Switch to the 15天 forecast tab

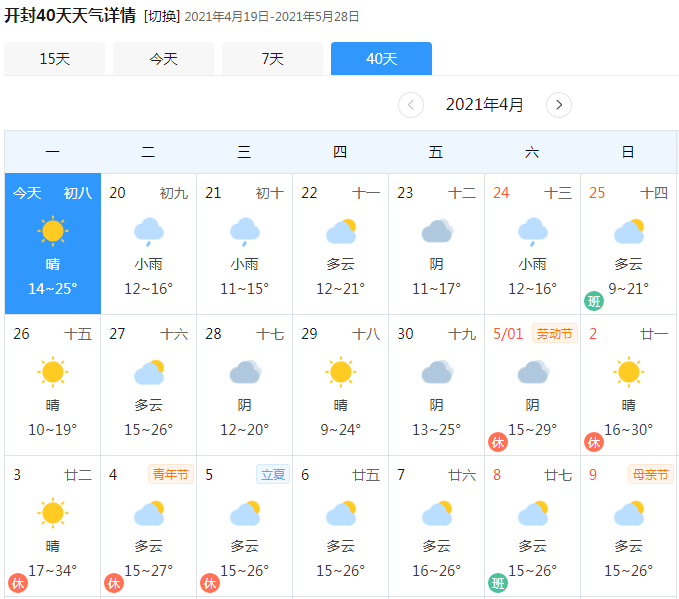55,58
